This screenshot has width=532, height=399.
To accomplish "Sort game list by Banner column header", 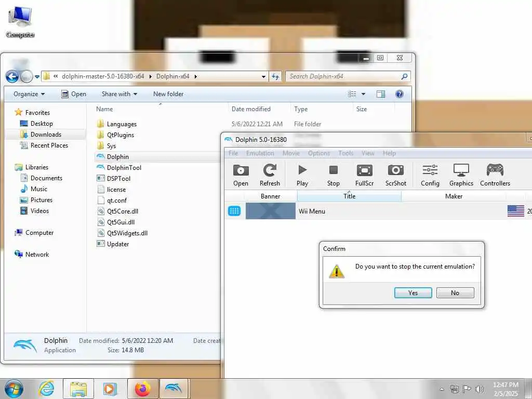I will 270,196.
